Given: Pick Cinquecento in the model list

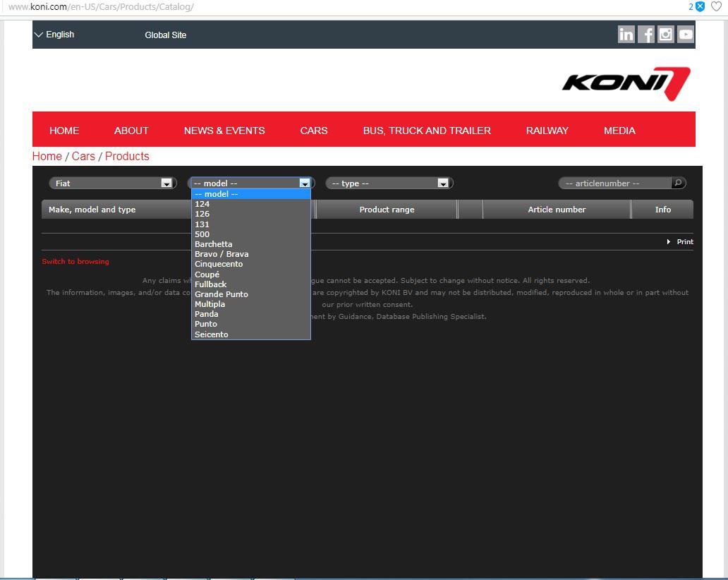Looking at the screenshot, I should click(x=250, y=264).
